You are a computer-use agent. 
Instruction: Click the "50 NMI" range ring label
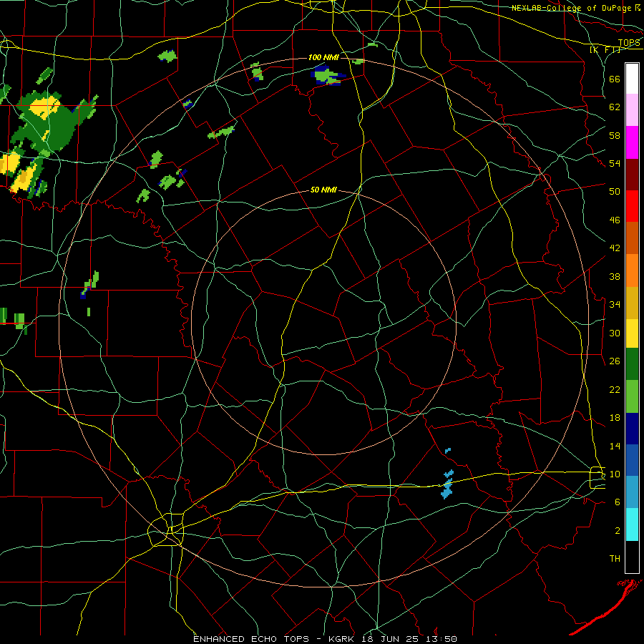click(x=323, y=190)
